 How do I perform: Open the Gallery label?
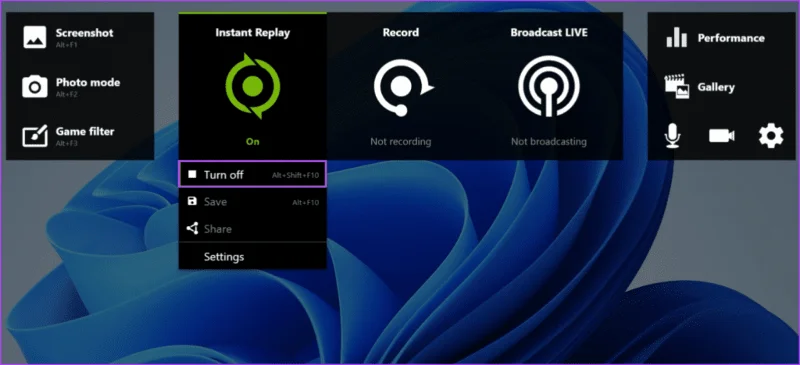click(x=716, y=87)
